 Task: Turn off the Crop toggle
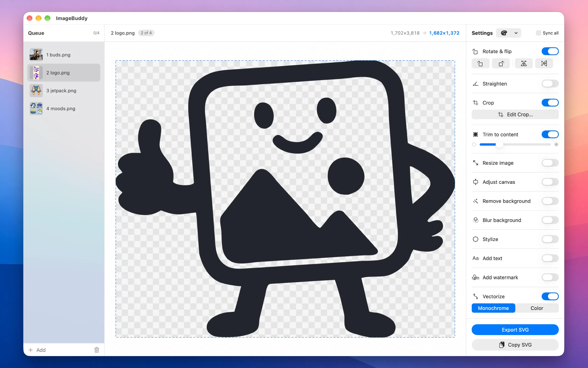550,103
